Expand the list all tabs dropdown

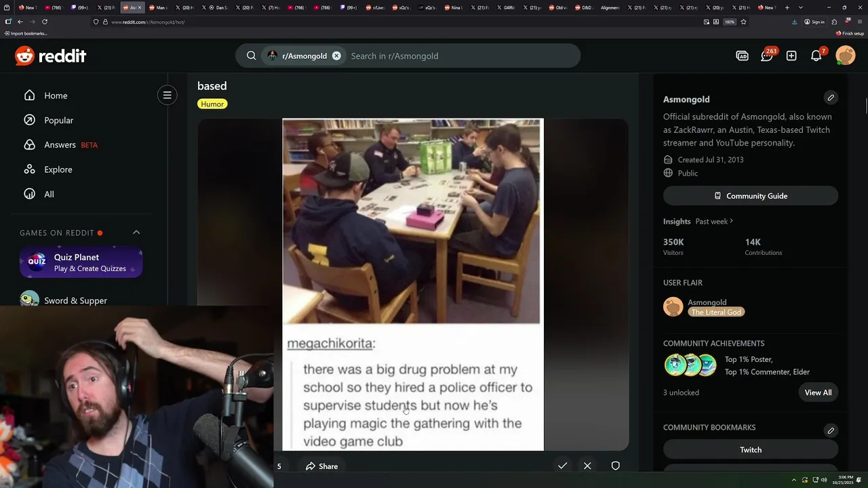tap(801, 7)
